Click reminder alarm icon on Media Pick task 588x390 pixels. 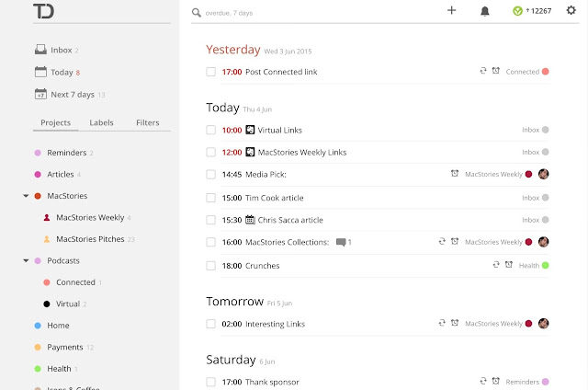pos(455,173)
